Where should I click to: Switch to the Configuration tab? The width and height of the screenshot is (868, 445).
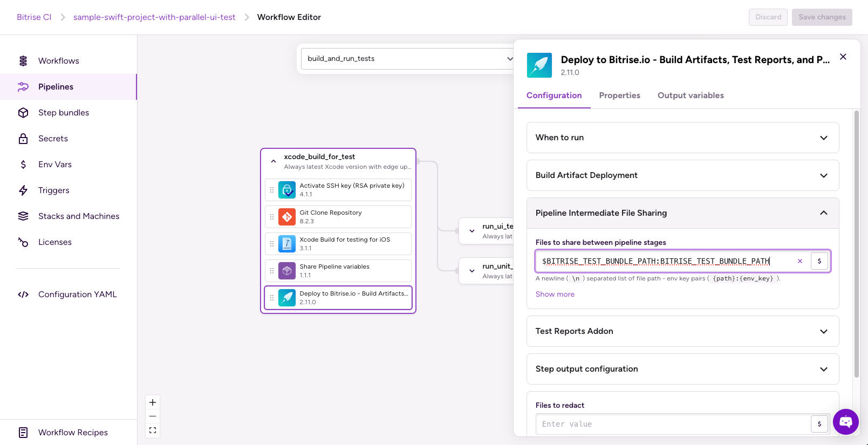[554, 95]
